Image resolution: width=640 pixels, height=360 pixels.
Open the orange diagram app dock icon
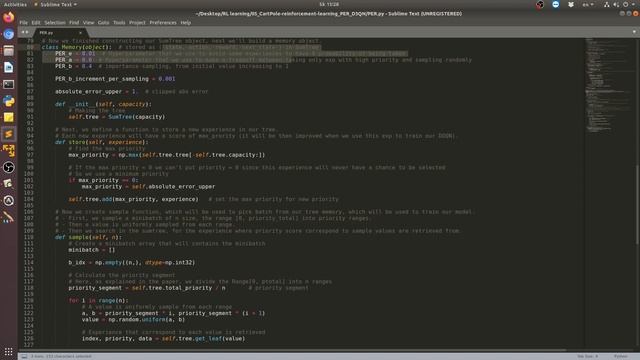pos(9,151)
